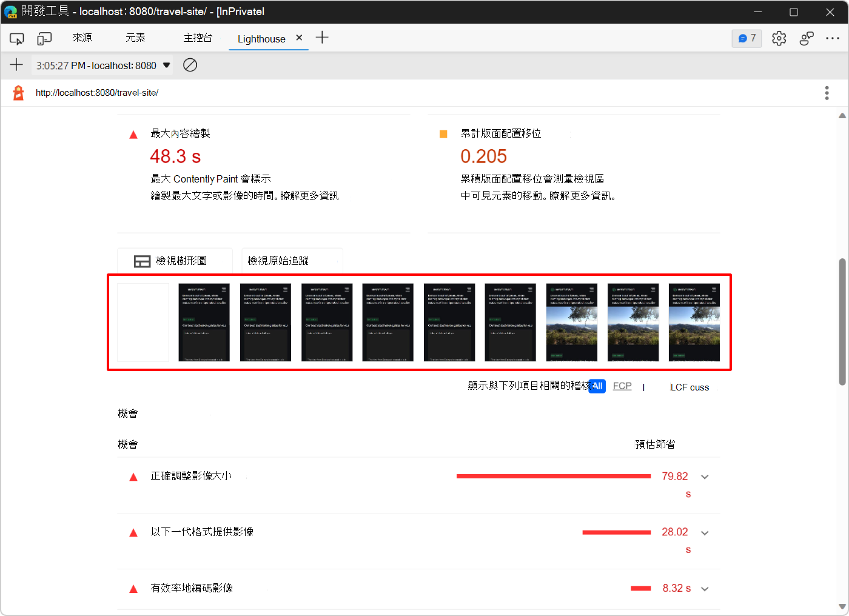This screenshot has width=849, height=616.
Task: Select the inspect element tool
Action: [x=16, y=38]
